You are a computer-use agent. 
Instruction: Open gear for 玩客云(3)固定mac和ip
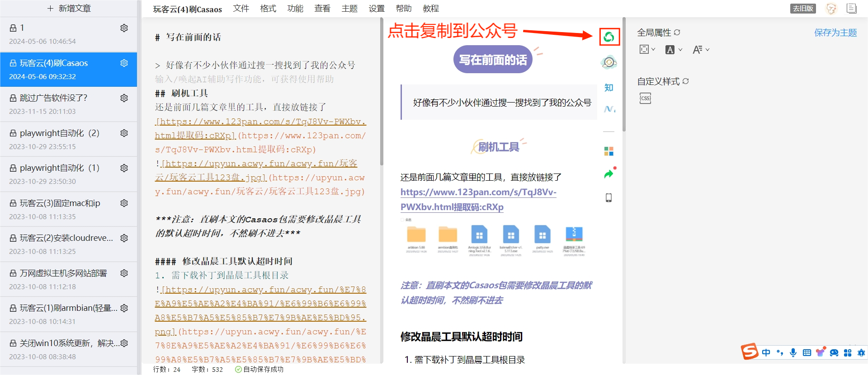tap(124, 203)
